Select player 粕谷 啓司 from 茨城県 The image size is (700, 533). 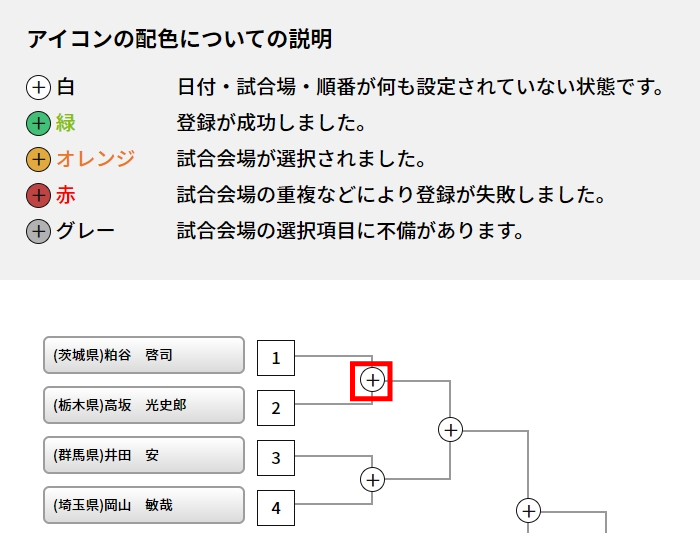(x=144, y=355)
